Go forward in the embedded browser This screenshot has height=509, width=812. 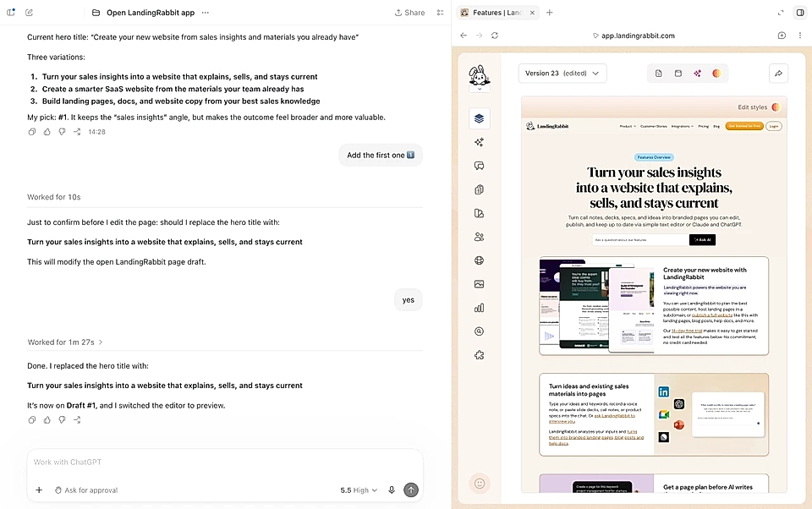479,36
